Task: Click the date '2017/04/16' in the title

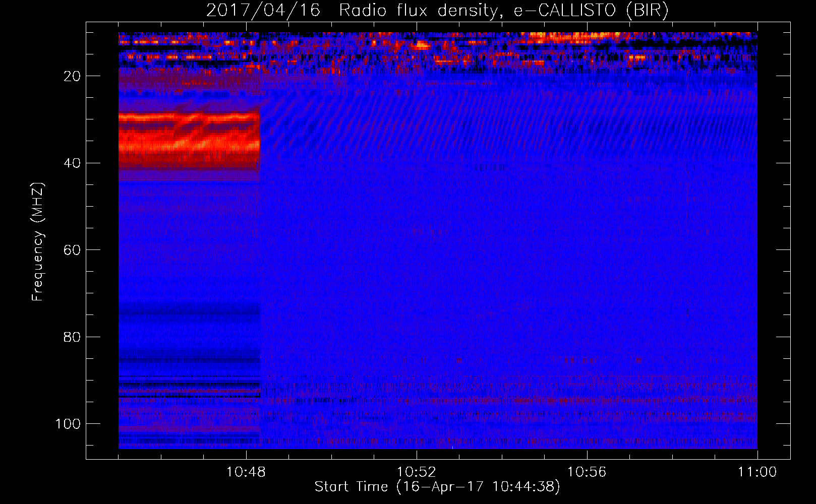Action: pos(263,10)
